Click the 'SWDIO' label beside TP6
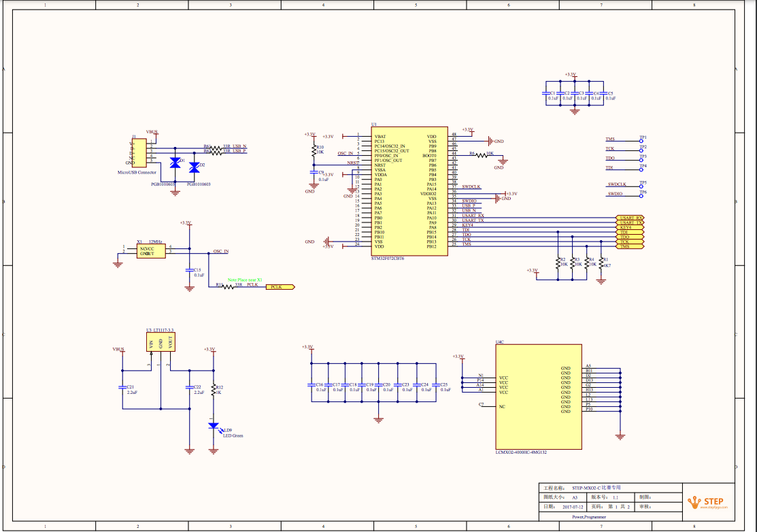 coord(615,194)
